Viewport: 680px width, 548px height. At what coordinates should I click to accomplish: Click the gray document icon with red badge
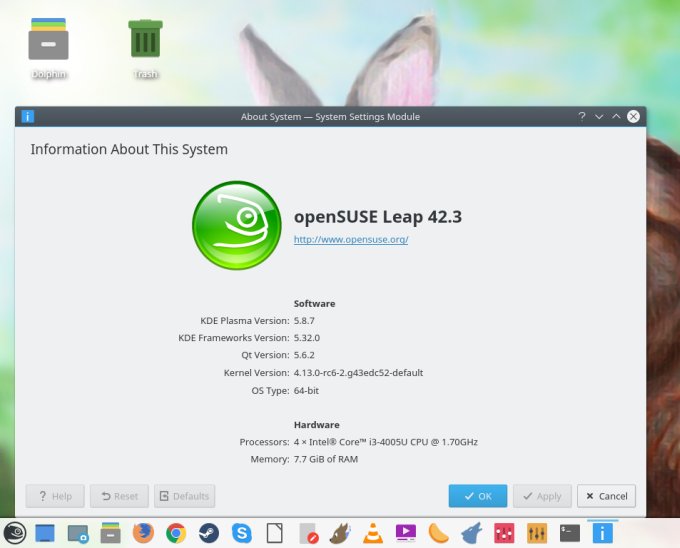308,533
